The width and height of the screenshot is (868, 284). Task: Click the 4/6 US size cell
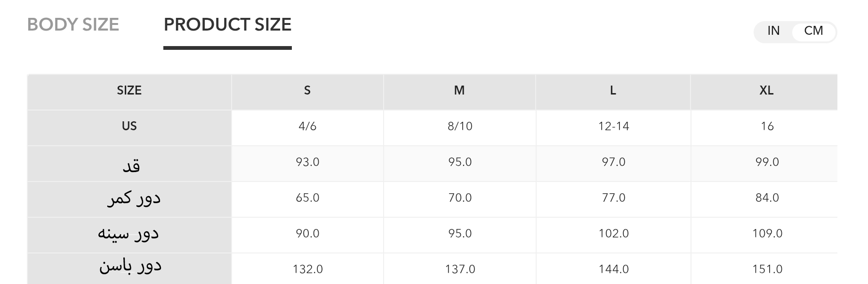pyautogui.click(x=307, y=126)
